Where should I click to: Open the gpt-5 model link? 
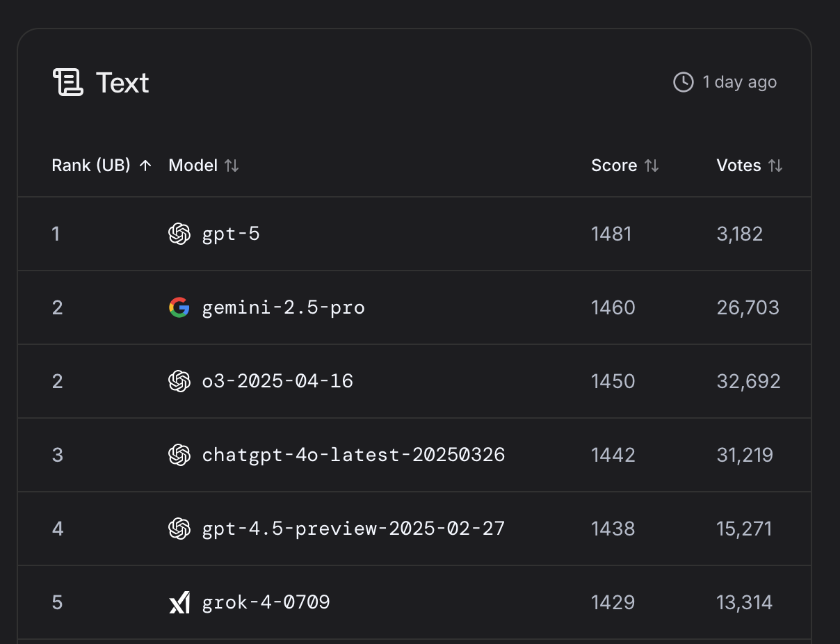(x=231, y=234)
